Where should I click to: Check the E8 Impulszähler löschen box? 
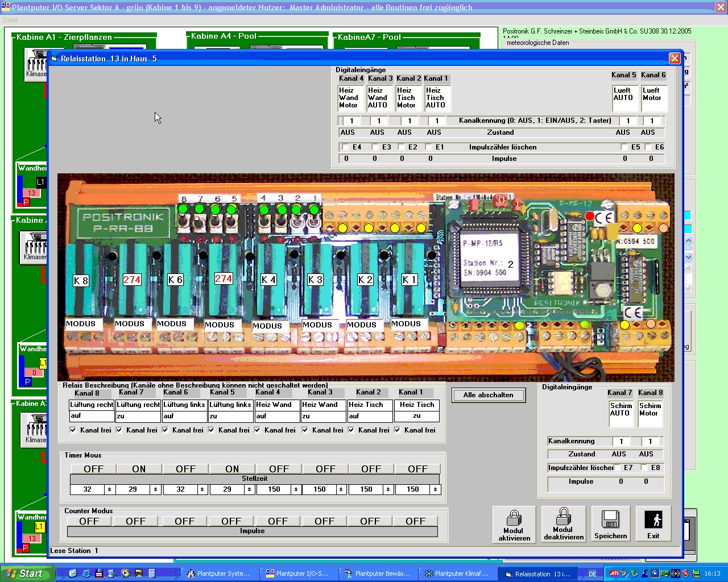(x=644, y=467)
